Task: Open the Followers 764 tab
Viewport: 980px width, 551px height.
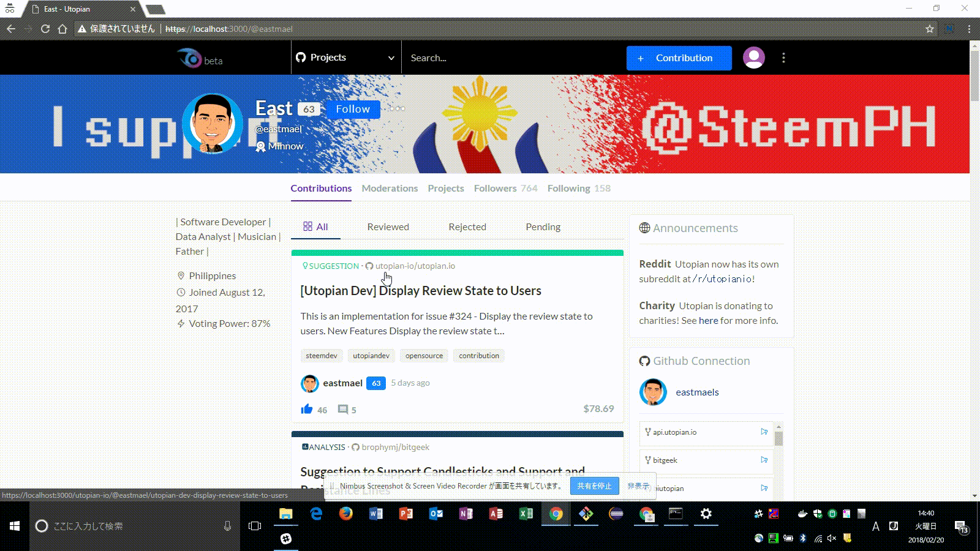Action: [505, 188]
